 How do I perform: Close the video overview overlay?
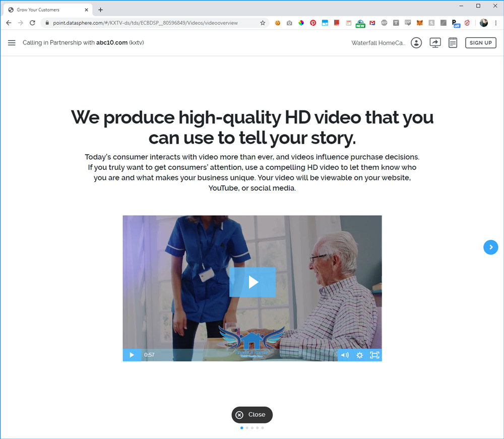click(252, 415)
